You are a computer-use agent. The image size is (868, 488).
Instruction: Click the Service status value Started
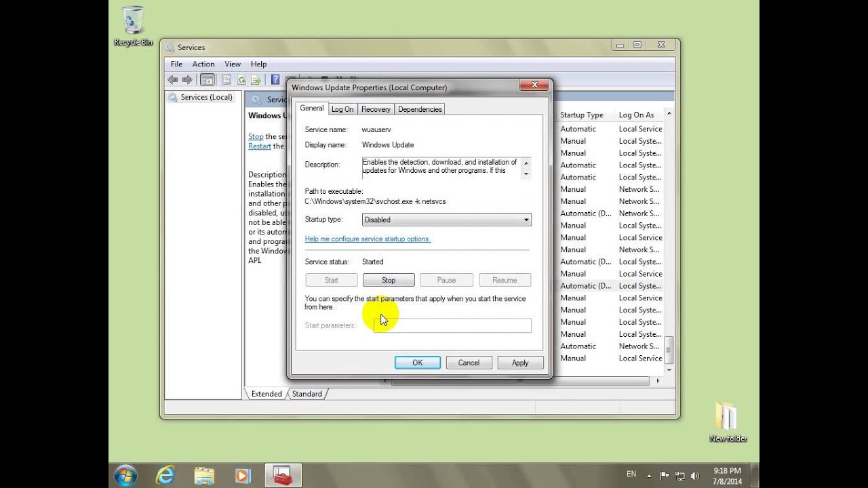tap(372, 262)
